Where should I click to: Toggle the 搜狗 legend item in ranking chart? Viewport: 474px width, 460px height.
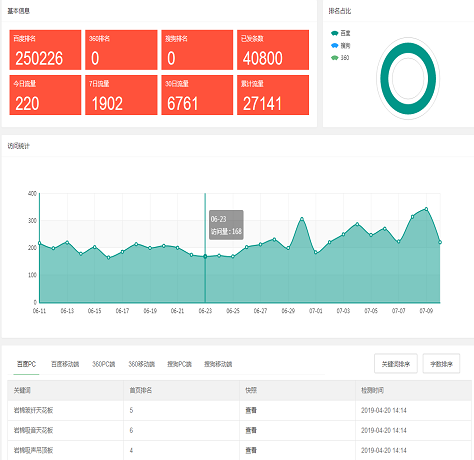pos(340,45)
